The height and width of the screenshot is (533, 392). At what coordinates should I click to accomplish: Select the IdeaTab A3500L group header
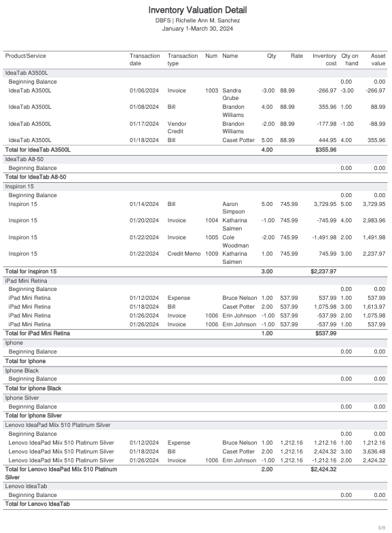(196, 73)
